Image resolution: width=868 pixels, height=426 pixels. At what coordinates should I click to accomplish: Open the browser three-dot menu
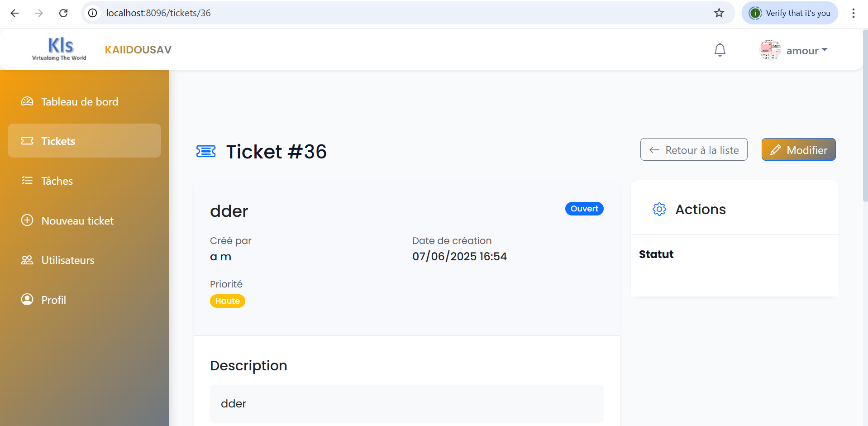click(x=853, y=13)
